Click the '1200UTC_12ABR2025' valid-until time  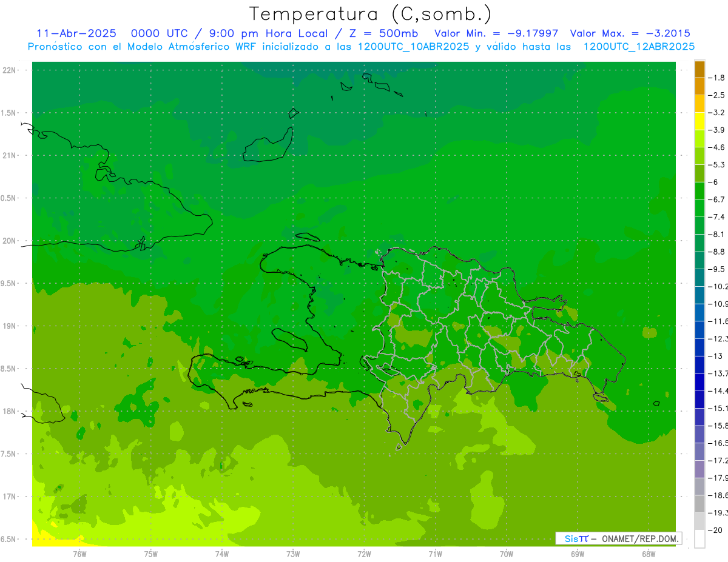639,46
